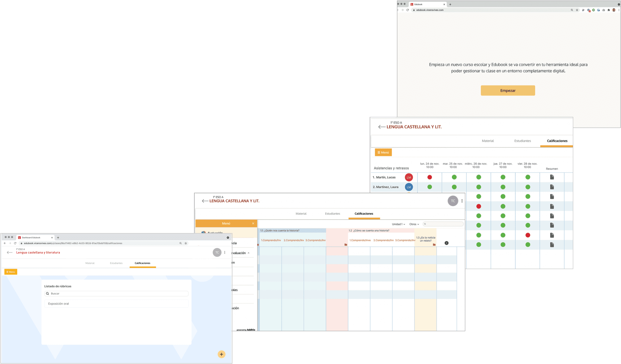Open extensions puzzle icon in Edubook browser
The width and height of the screenshot is (621, 364).
click(609, 10)
